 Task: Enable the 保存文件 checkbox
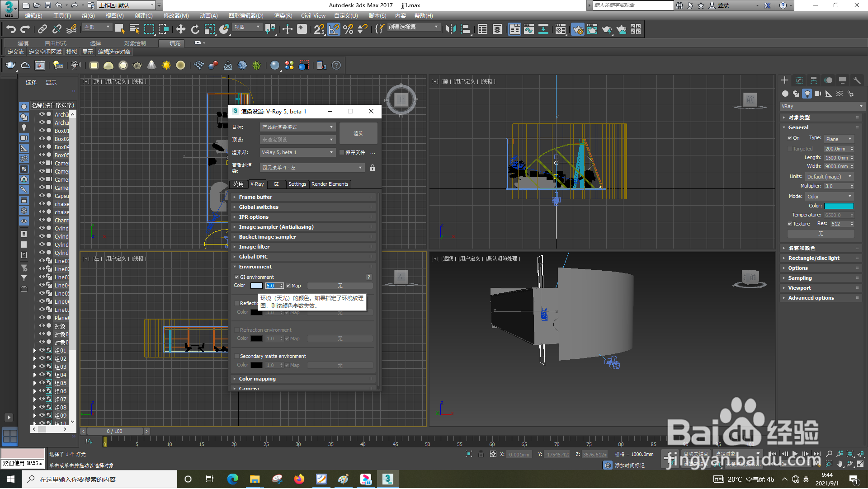click(342, 152)
